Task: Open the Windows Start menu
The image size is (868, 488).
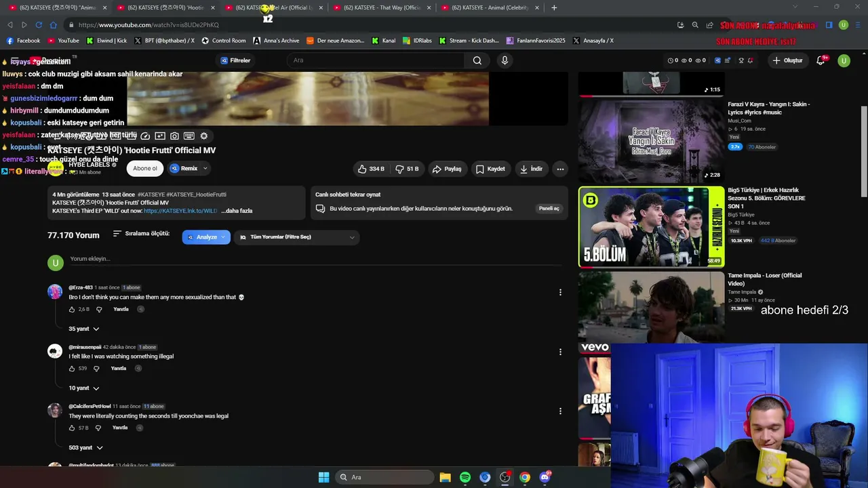Action: 323,477
